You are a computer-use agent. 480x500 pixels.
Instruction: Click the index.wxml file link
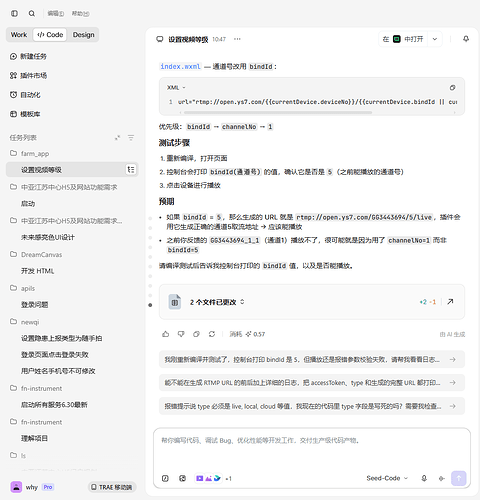pos(180,66)
